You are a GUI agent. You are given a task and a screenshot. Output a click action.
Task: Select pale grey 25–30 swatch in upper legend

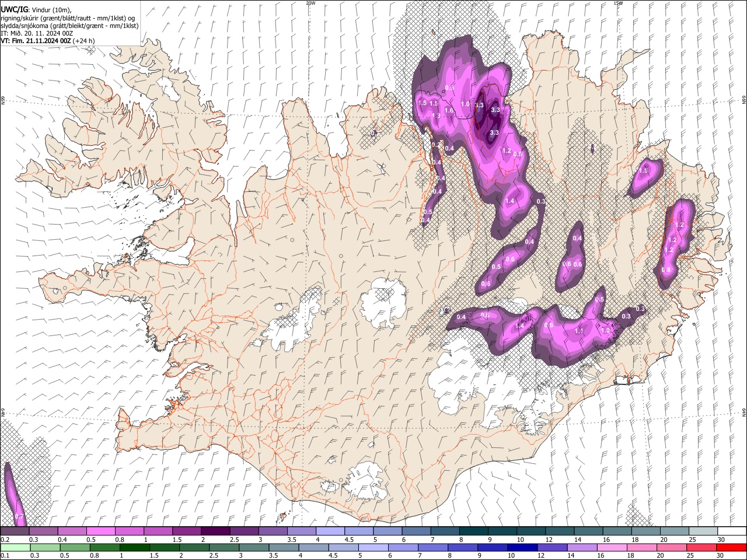703,531
